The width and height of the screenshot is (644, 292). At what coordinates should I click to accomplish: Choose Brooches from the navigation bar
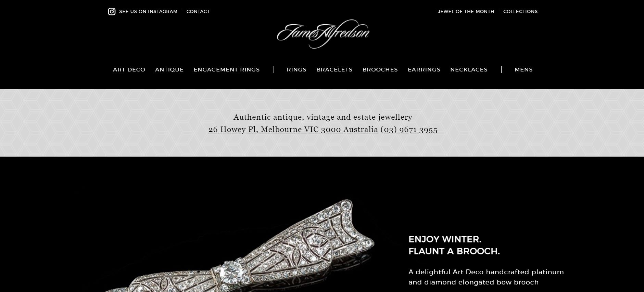pyautogui.click(x=380, y=70)
